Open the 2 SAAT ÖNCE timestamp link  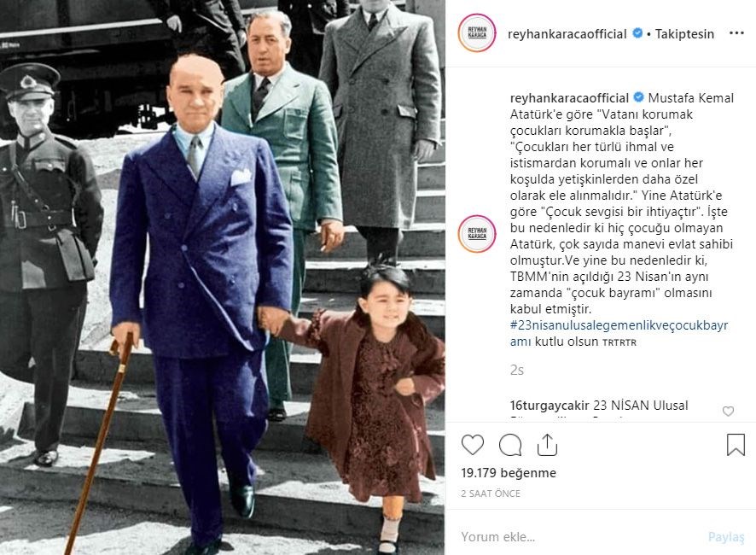pos(491,494)
